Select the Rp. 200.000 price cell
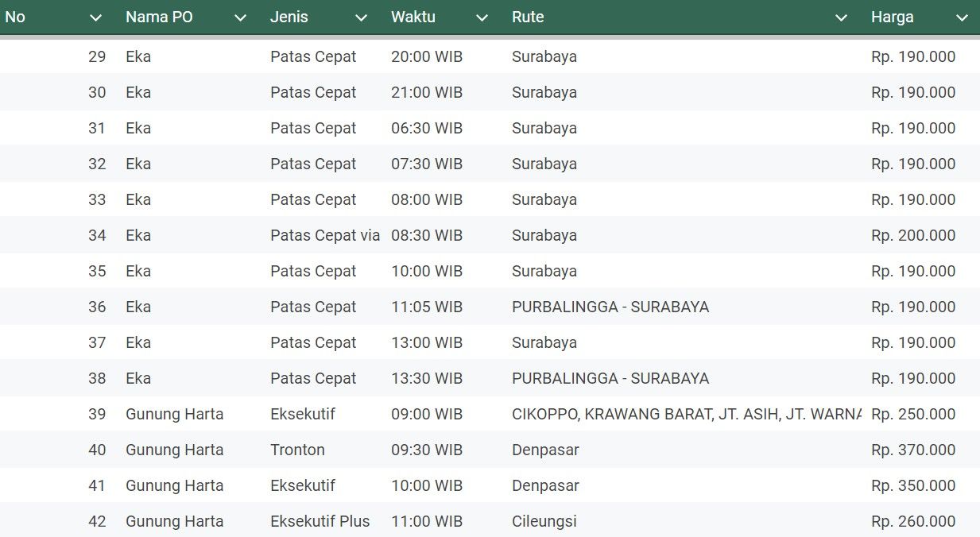The width and height of the screenshot is (980, 537). 913,235
